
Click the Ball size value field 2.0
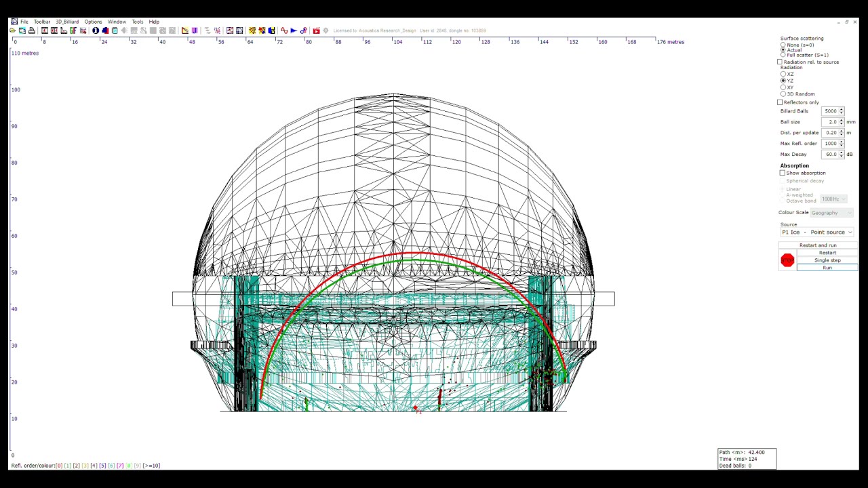point(830,122)
